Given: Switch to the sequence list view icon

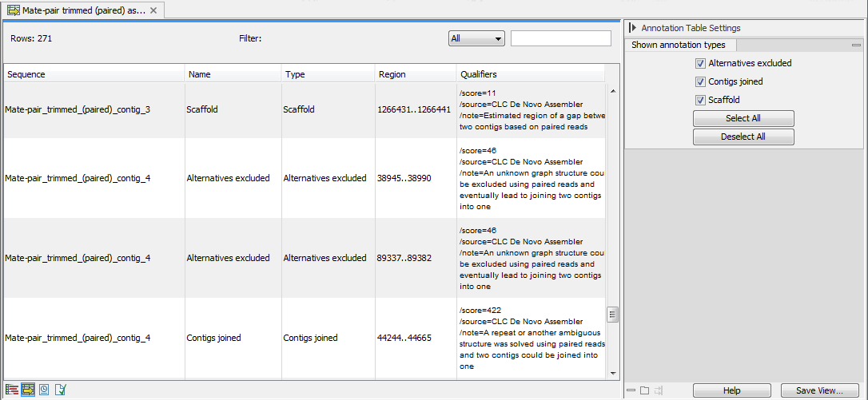Looking at the screenshot, I should pyautogui.click(x=11, y=390).
